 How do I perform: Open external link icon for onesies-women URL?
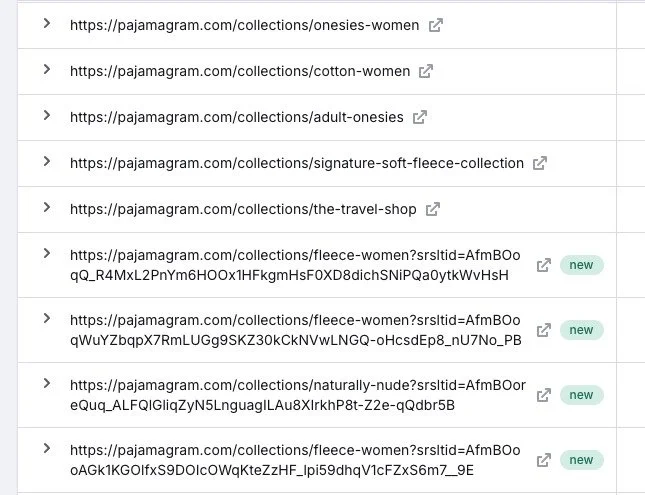point(436,25)
